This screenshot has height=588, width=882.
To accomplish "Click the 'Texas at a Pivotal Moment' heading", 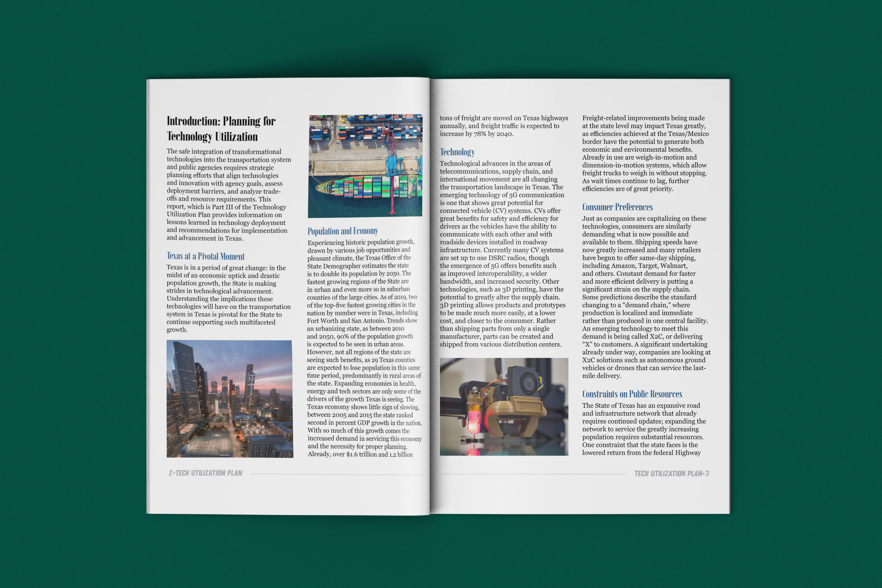I will tap(206, 256).
